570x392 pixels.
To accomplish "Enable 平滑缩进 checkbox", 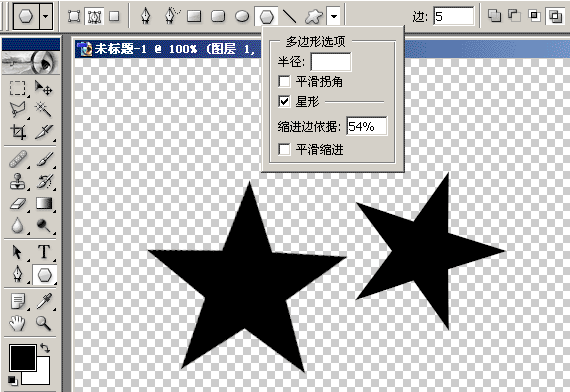I will coord(284,149).
